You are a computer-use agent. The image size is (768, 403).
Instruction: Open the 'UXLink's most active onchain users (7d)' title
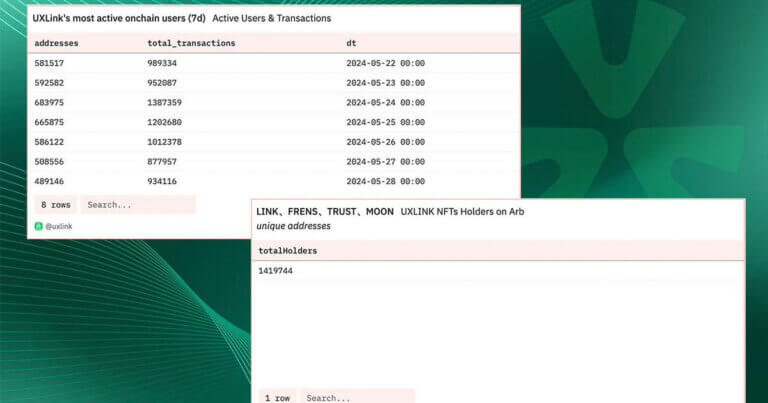point(118,18)
